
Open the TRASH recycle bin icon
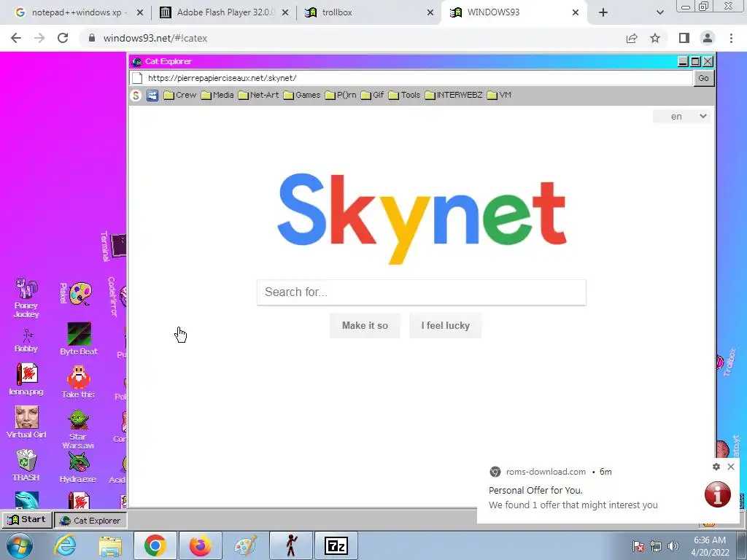click(x=26, y=465)
